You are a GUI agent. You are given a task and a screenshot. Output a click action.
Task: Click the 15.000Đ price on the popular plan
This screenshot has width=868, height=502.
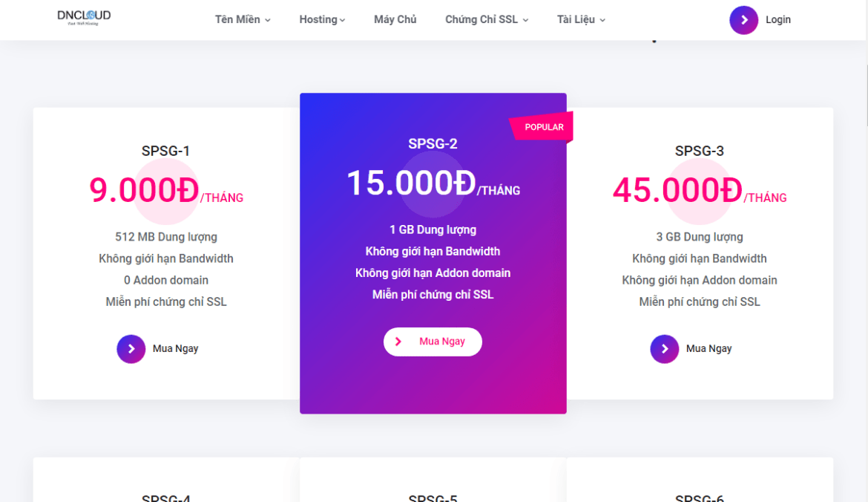pos(410,183)
